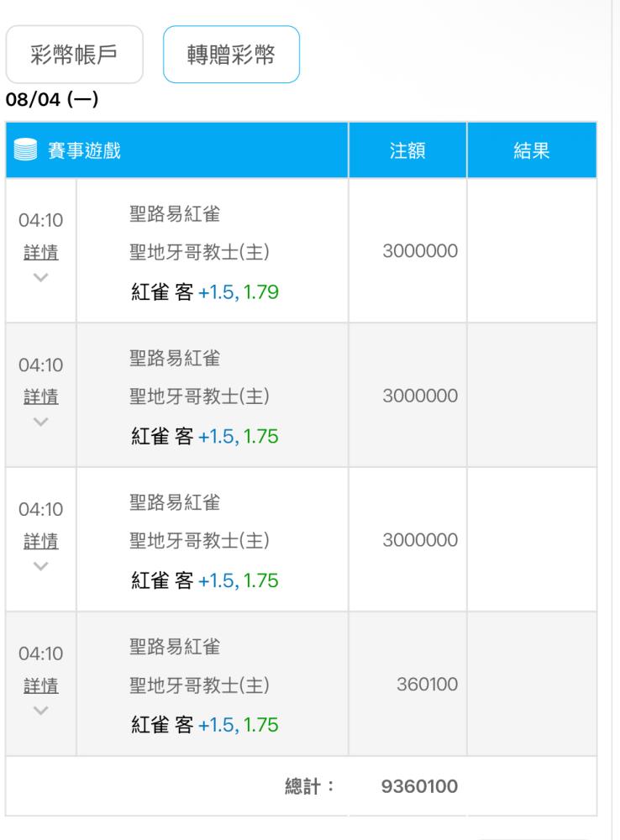Open 詳情 link of the 360100 bet
Viewport: 620px width, 840px height.
pyautogui.click(x=41, y=685)
